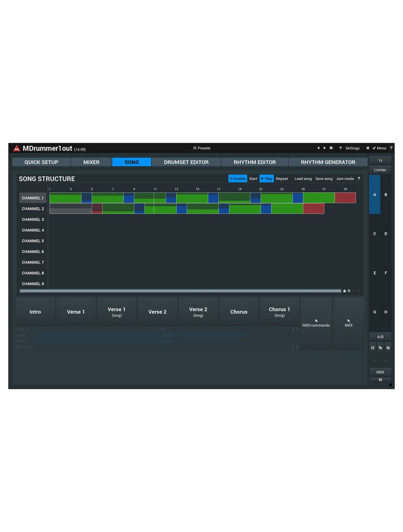Toggle the song Enable button

click(238, 179)
